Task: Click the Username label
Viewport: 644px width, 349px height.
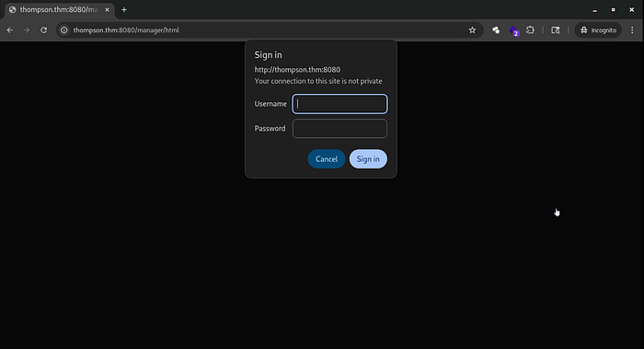Action: click(x=270, y=103)
